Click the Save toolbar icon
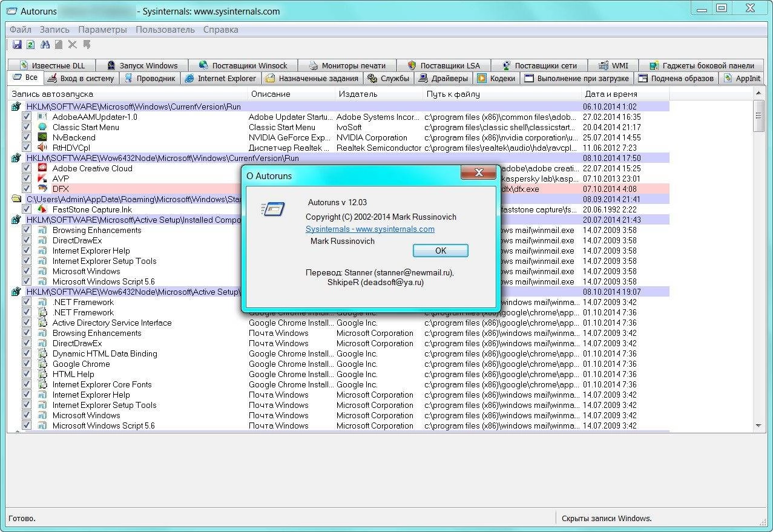 tap(17, 45)
